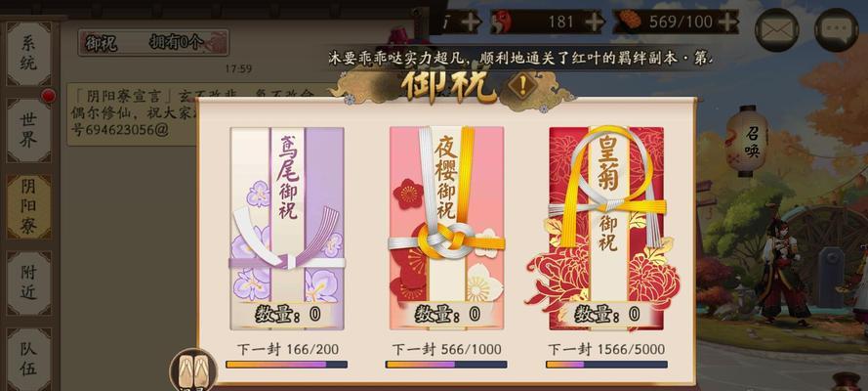
Task: Switch to the 系统 chat tab
Action: pos(28,54)
